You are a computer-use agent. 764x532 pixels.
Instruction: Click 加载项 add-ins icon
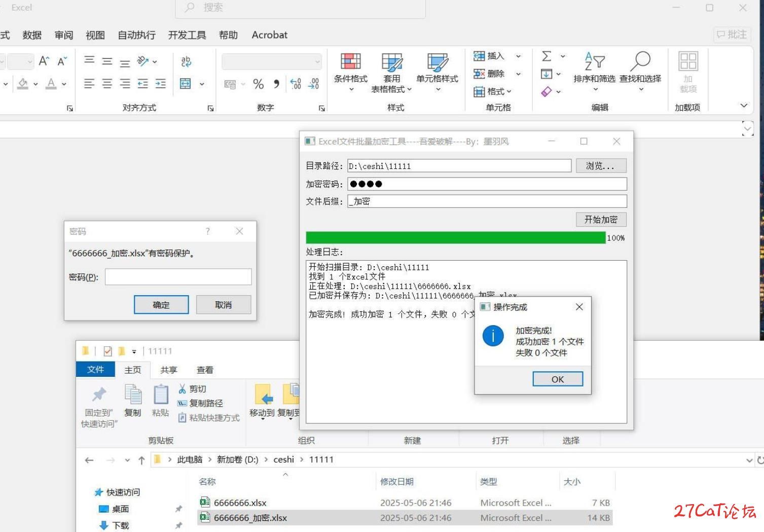point(688,72)
